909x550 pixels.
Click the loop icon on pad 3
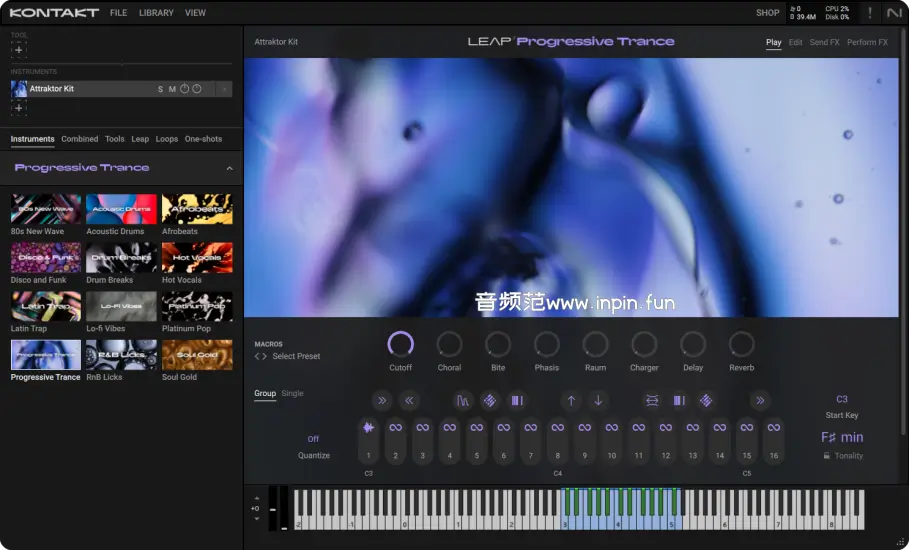pyautogui.click(x=423, y=428)
